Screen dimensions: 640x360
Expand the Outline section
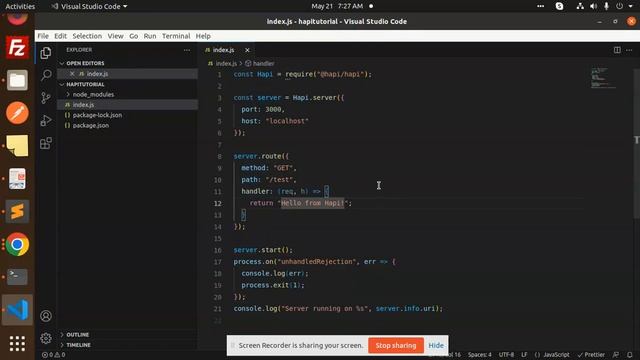78,335
